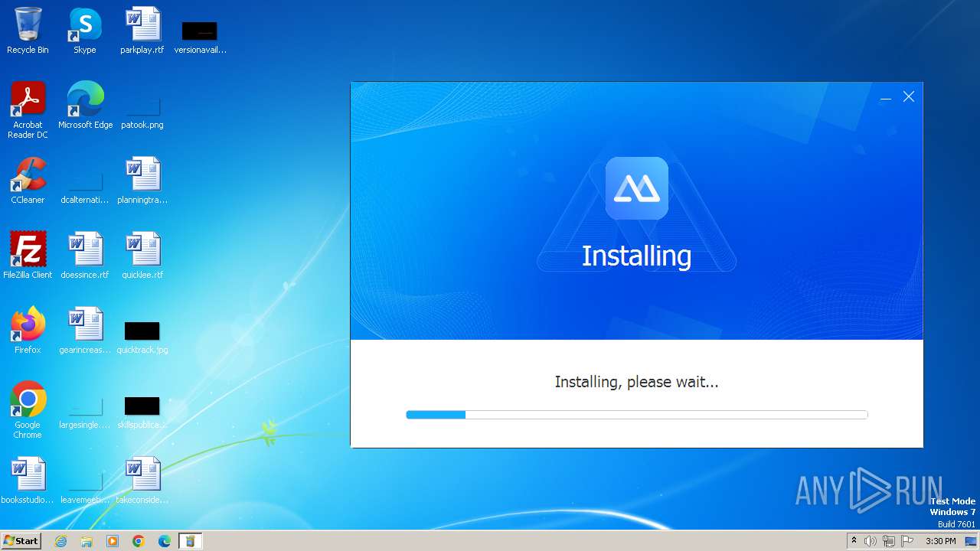Open takeconside... Word document
This screenshot has width=980, height=551.
(x=142, y=481)
